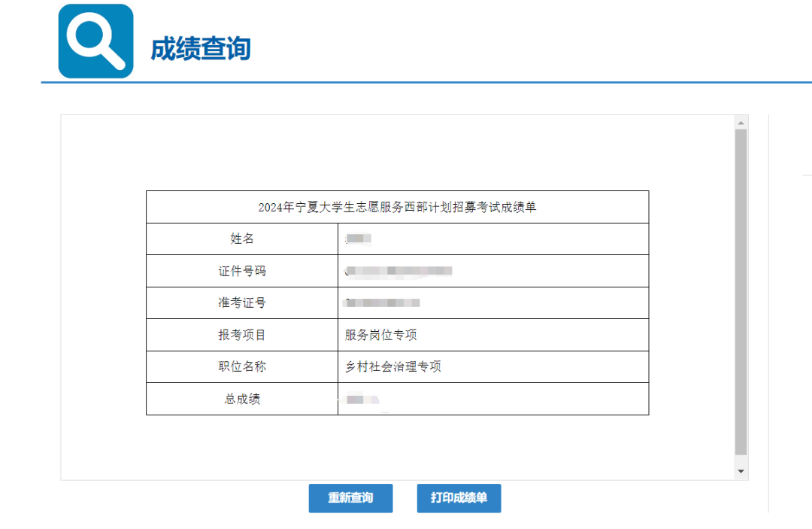Click the blurred total score value

(362, 400)
